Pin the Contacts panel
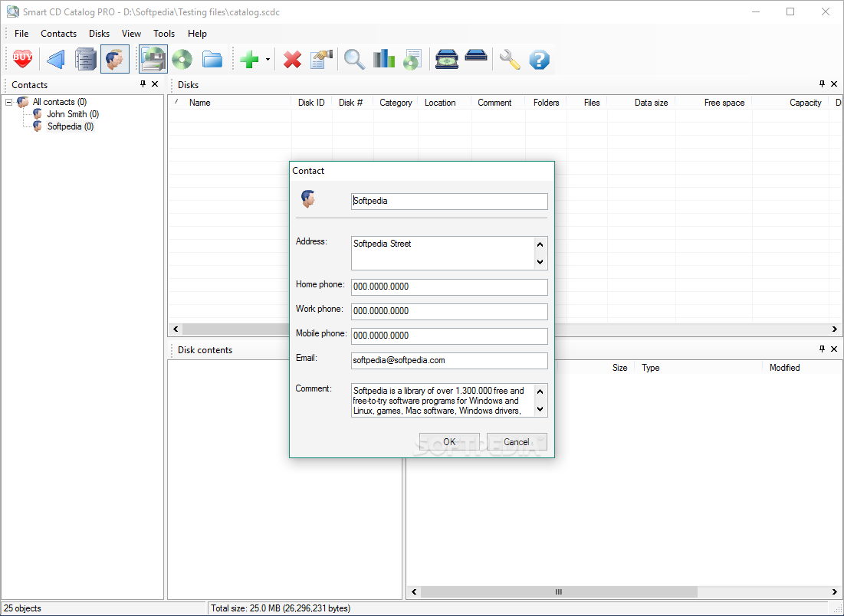The image size is (844, 616). 143,84
